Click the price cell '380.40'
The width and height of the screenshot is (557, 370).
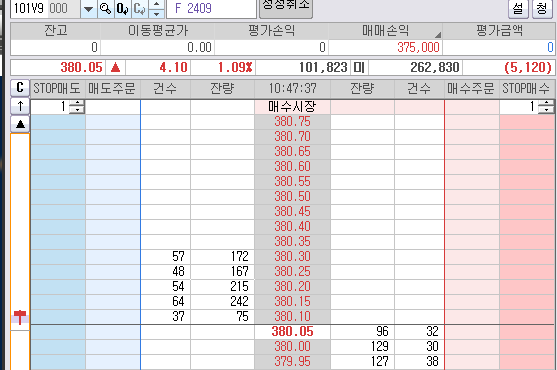click(292, 227)
